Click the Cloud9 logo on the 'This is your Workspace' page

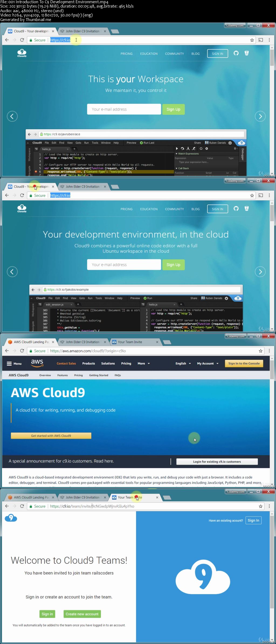coord(22,53)
